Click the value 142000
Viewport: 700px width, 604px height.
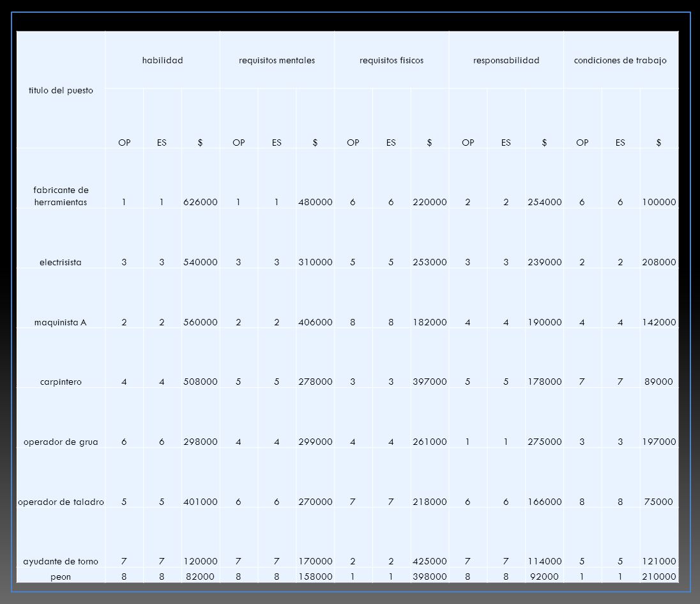click(659, 322)
